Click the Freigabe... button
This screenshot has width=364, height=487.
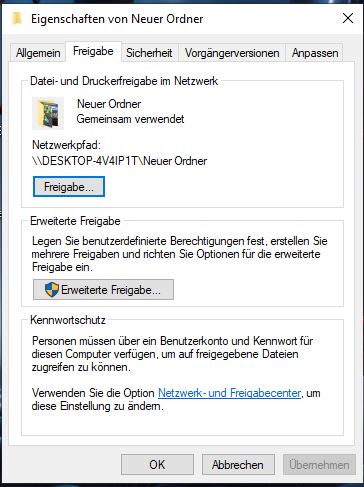click(69, 187)
